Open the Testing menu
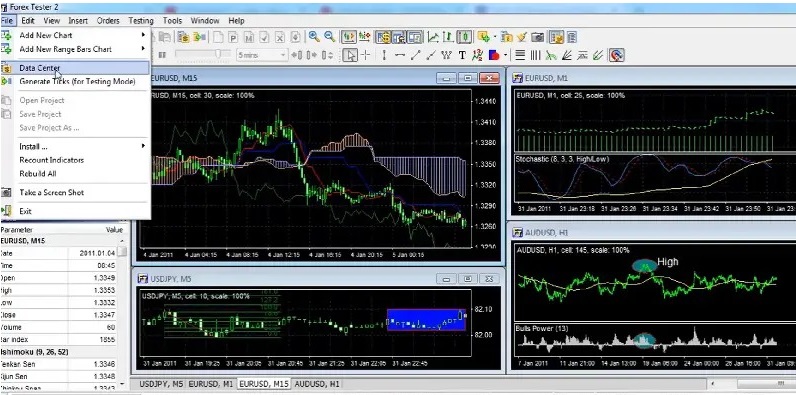Image resolution: width=796 pixels, height=395 pixels. tap(141, 21)
